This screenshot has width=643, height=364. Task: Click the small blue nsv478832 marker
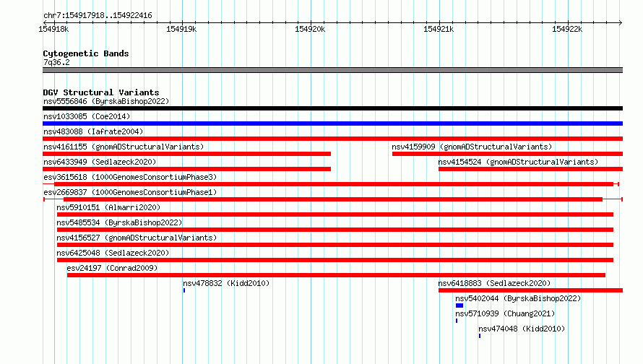pos(184,290)
